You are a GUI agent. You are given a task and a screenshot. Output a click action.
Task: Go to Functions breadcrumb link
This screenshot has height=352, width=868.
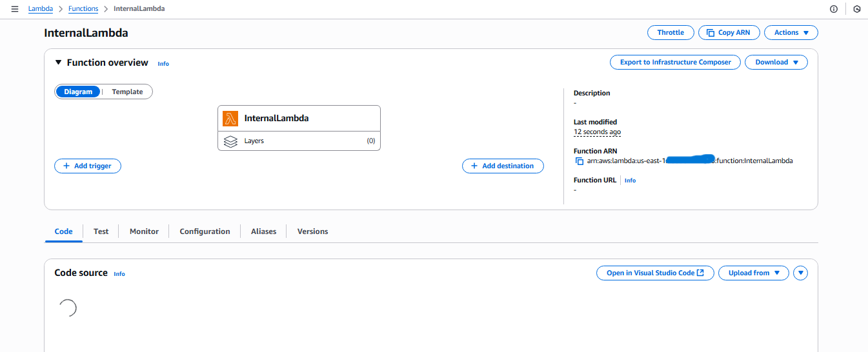pyautogui.click(x=83, y=9)
